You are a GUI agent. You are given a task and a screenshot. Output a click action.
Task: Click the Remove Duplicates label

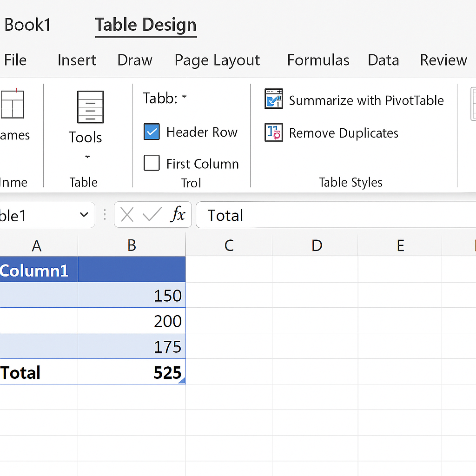[x=344, y=133]
